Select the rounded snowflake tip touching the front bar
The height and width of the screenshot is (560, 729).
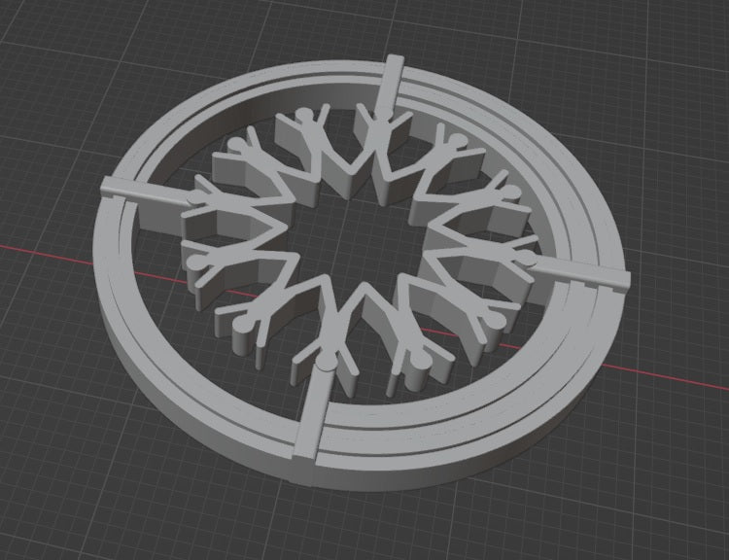tap(322, 362)
